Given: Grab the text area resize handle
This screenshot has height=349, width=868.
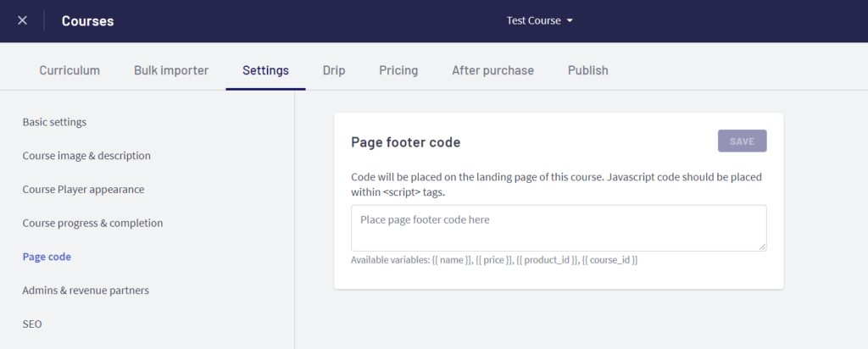Looking at the screenshot, I should (762, 247).
